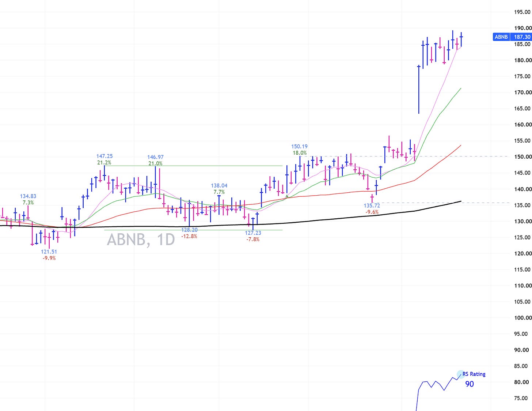The height and width of the screenshot is (411, 532).
Task: Click the 134.83 swing high annotation
Action: (28, 196)
